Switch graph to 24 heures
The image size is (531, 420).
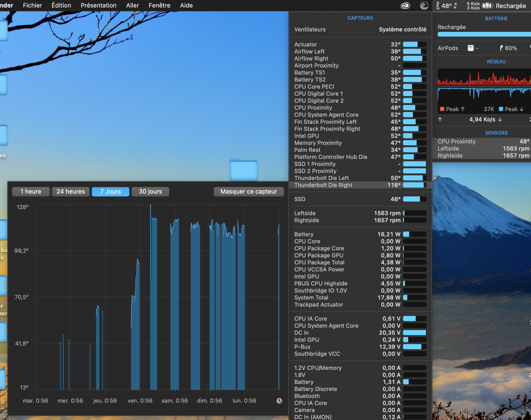(71, 191)
